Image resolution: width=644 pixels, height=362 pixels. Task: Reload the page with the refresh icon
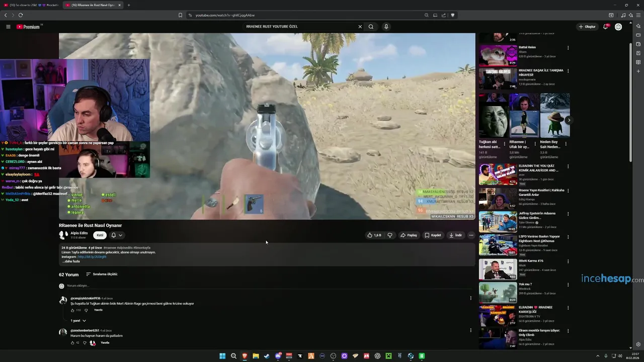(x=21, y=15)
